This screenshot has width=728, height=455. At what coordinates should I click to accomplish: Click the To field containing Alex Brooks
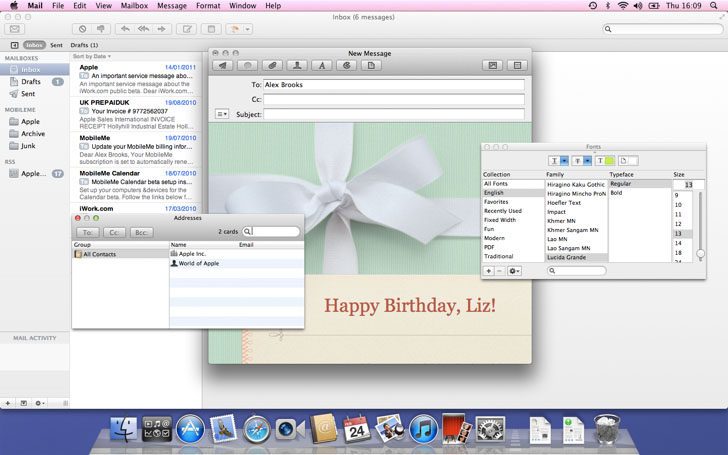[x=394, y=84]
